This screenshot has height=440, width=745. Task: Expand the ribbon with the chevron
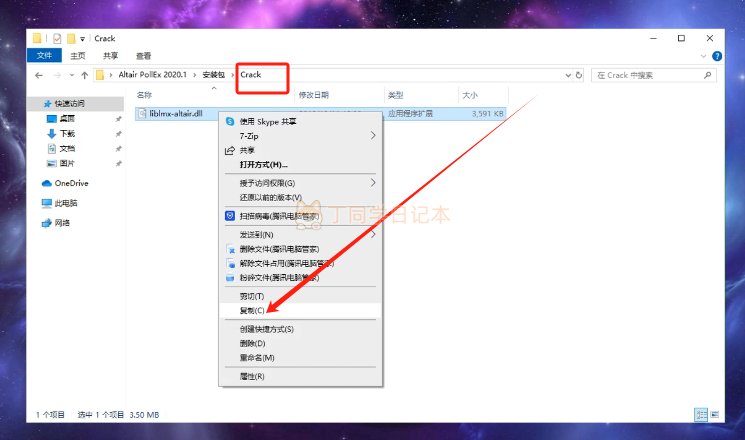pos(703,56)
